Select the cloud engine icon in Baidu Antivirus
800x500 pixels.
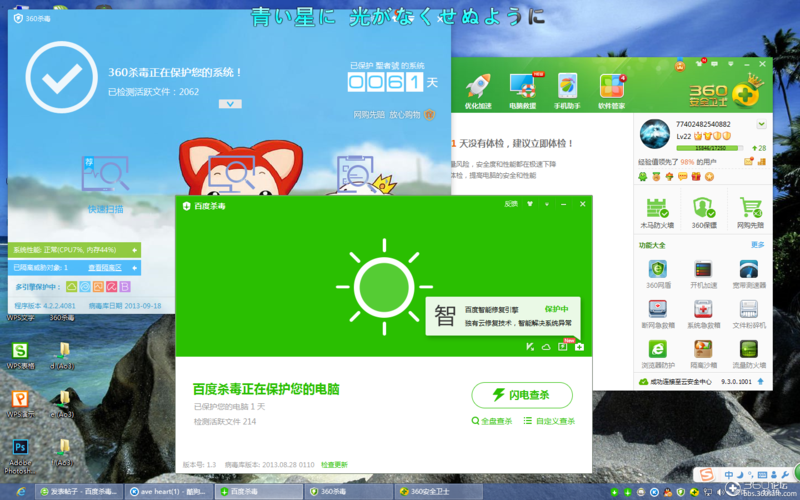pos(546,347)
